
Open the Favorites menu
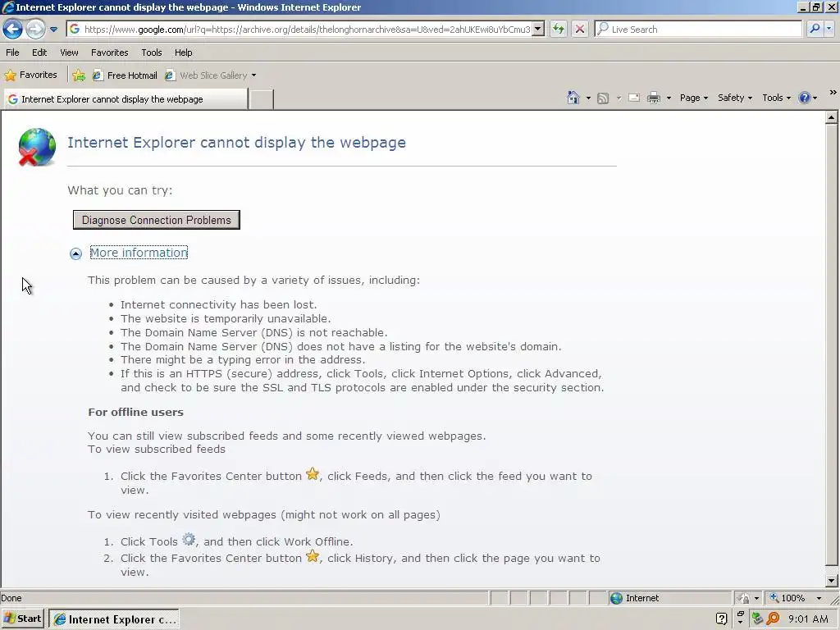tap(109, 52)
